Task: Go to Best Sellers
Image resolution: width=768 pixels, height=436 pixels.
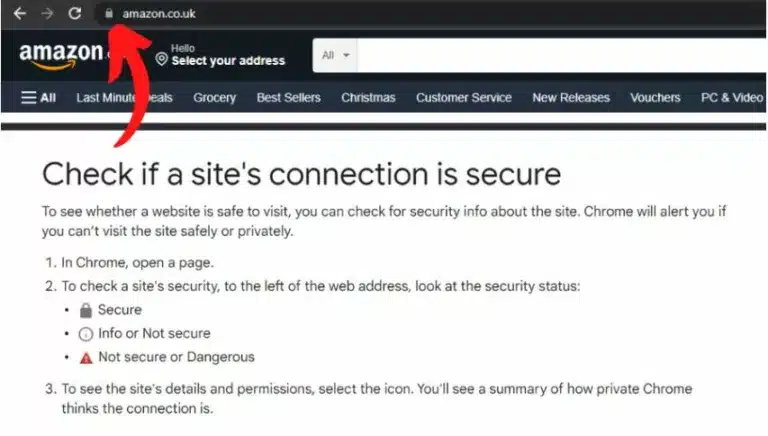Action: click(x=288, y=97)
